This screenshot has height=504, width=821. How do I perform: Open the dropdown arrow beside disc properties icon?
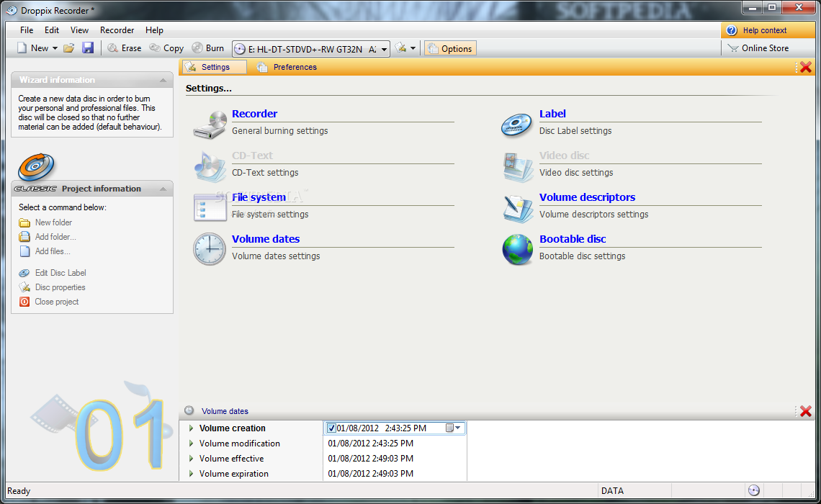(x=413, y=49)
